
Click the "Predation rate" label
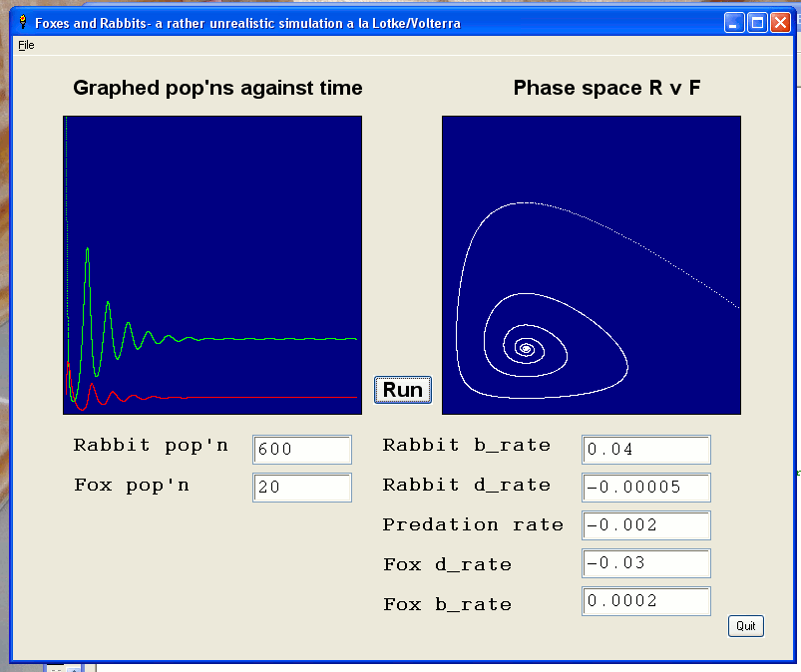point(473,524)
